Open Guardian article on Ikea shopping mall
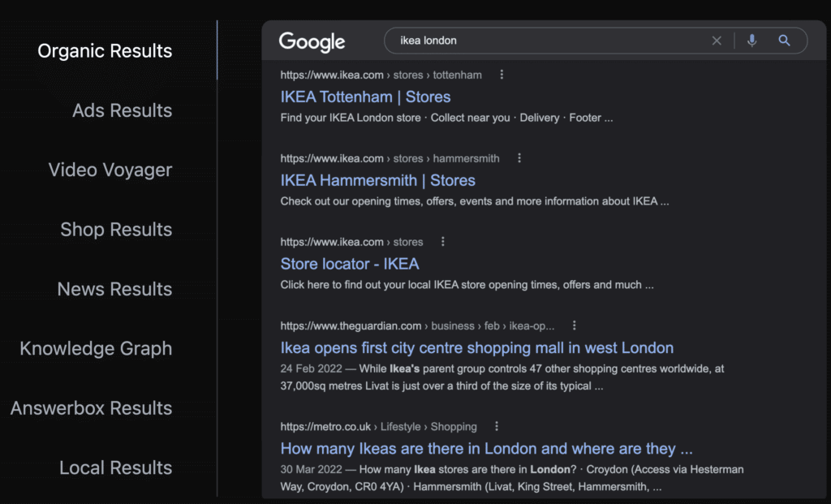831x504 pixels. pos(476,348)
